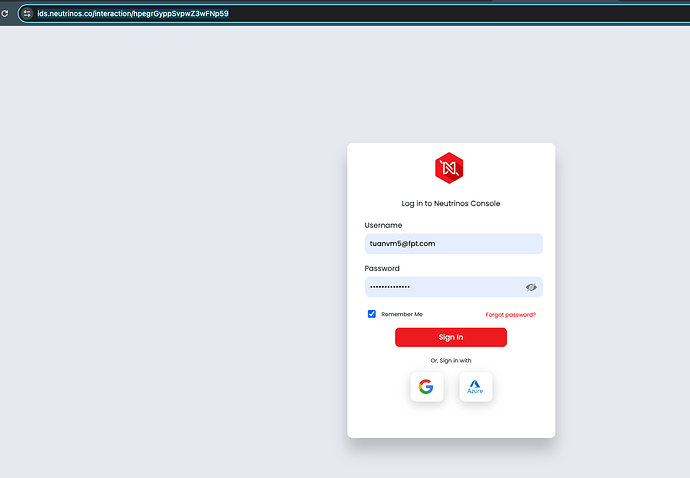The width and height of the screenshot is (690, 478).
Task: Reload the page with the refresh icon
Action: tap(5, 14)
